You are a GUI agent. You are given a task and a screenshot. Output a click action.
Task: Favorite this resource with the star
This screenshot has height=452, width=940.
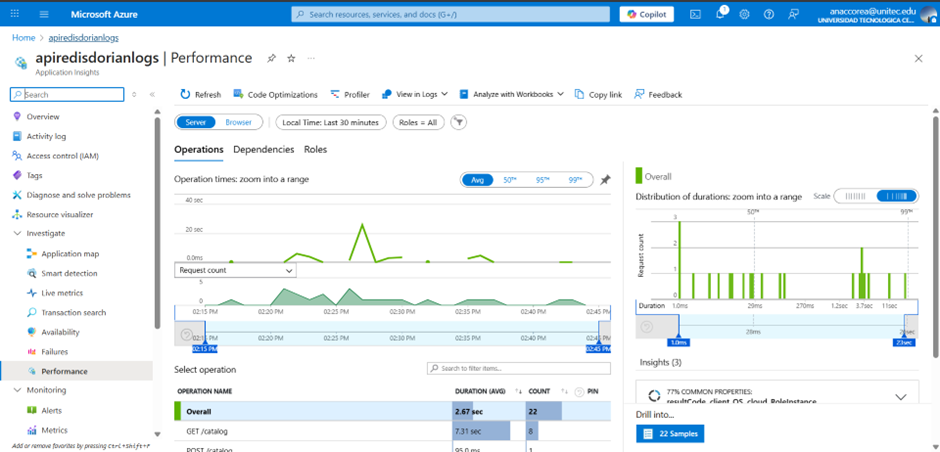coord(291,58)
